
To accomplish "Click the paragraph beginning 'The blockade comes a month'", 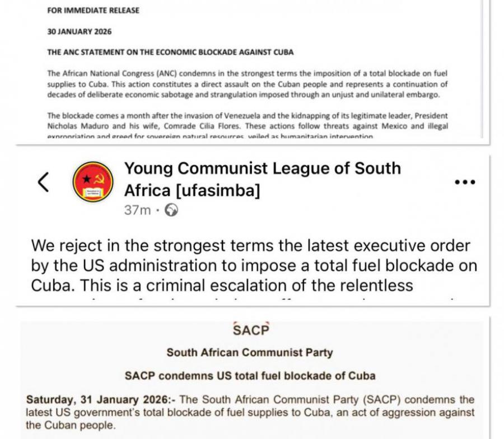I will tap(248, 125).
